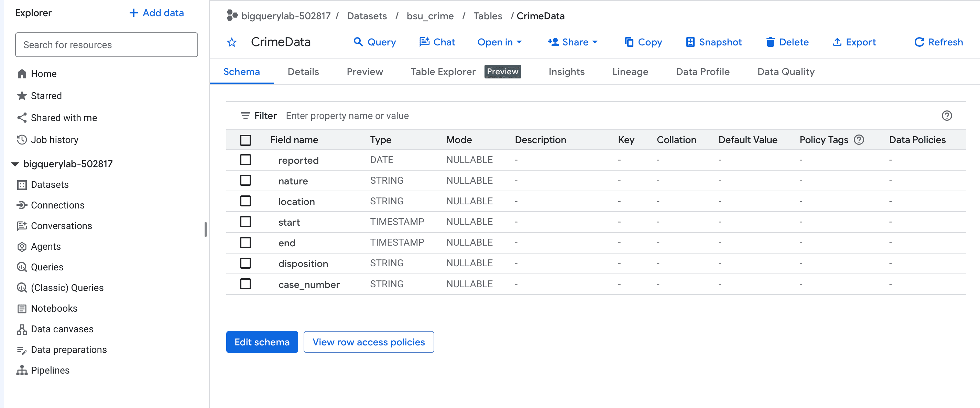This screenshot has width=980, height=408.
Task: Check the nature field checkbox
Action: (246, 180)
